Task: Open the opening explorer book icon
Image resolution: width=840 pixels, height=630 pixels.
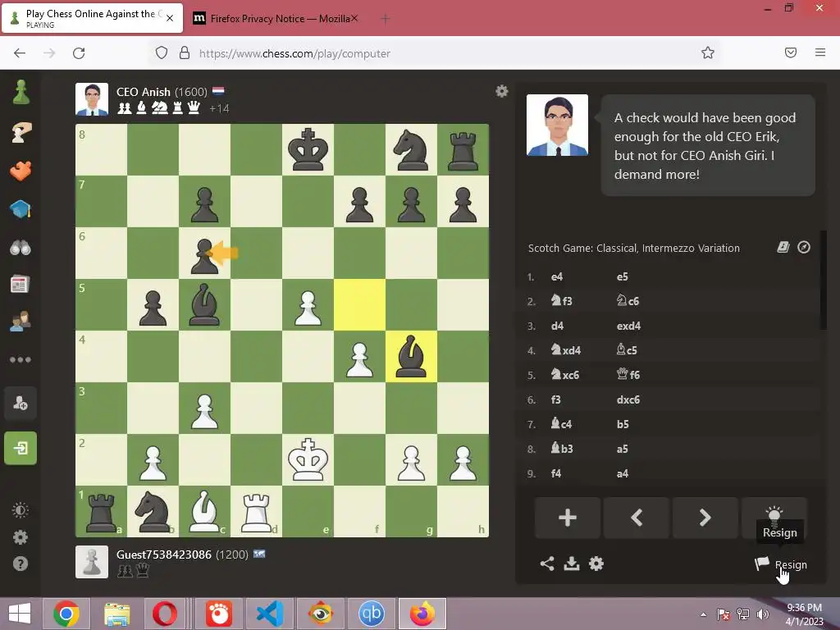Action: (783, 247)
